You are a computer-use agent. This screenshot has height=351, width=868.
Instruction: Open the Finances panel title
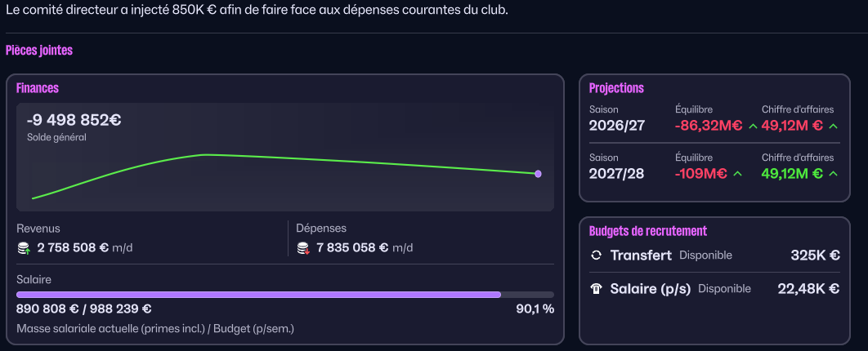coord(38,88)
